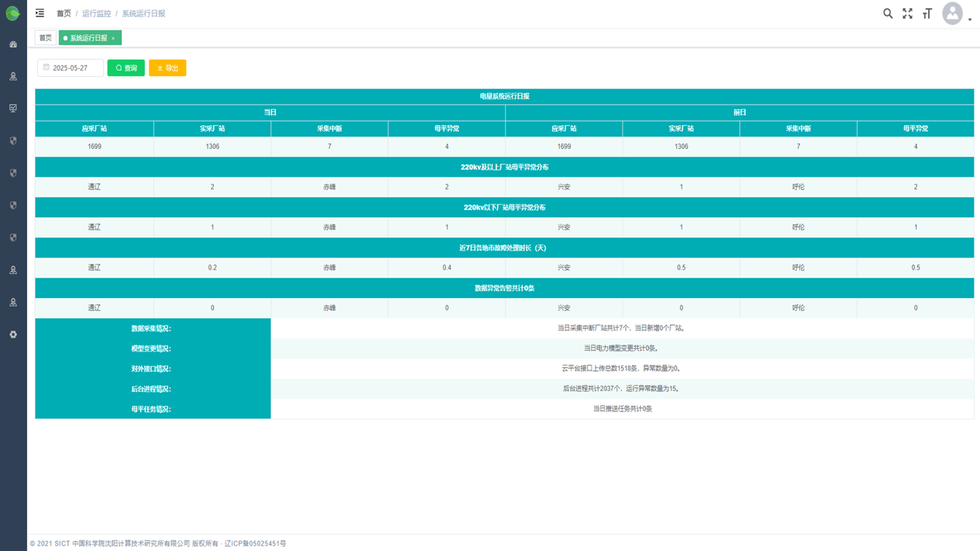Click the user avatar icon

952,14
